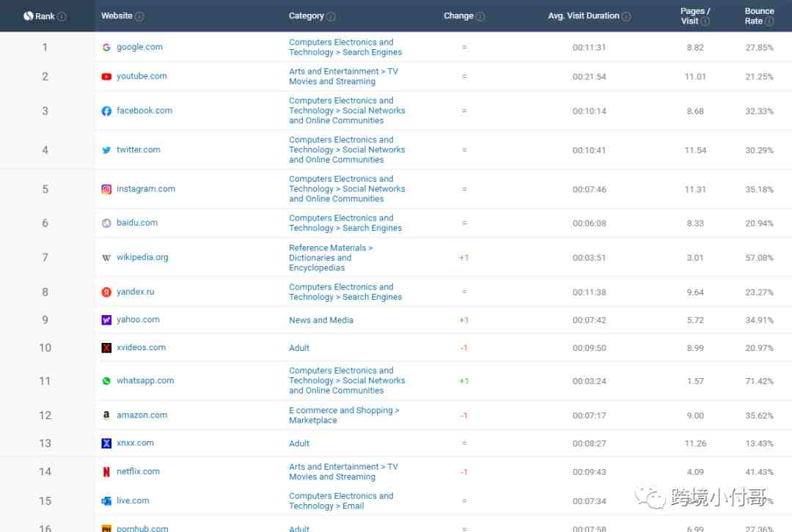This screenshot has height=532, width=792.
Task: Sort the table by Rank column
Action: 45,16
